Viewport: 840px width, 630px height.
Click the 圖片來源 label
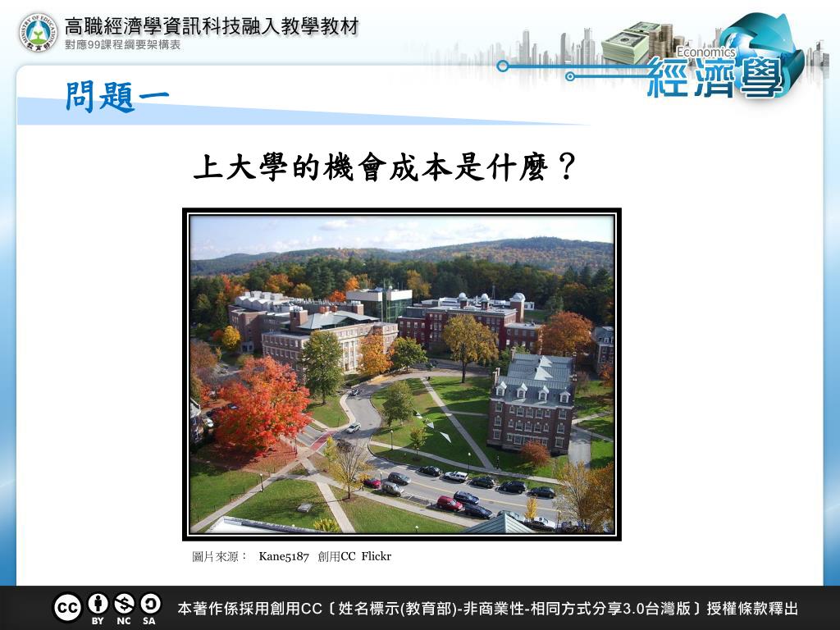219,557
